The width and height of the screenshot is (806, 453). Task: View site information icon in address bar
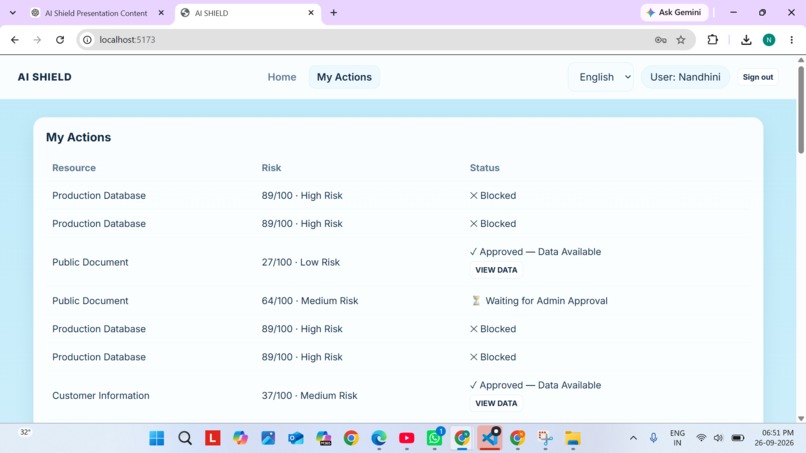pos(87,40)
